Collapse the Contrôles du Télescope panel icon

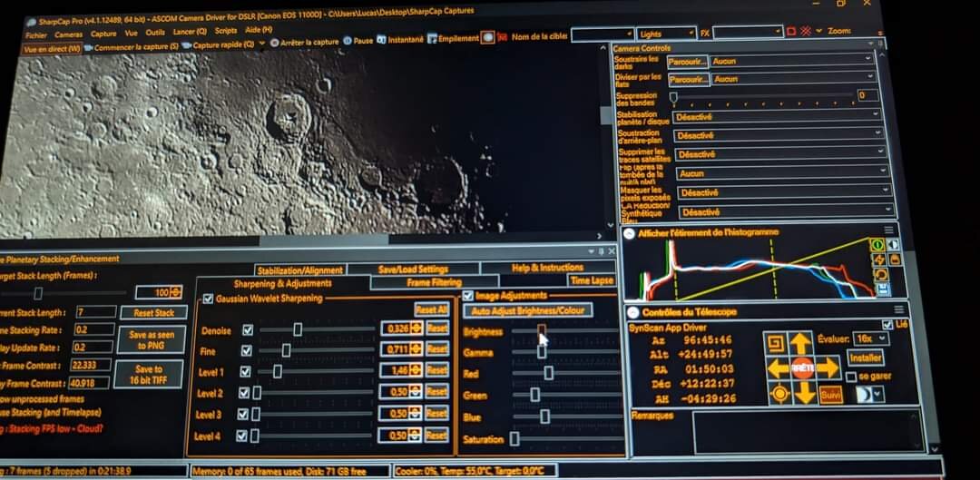click(x=633, y=312)
